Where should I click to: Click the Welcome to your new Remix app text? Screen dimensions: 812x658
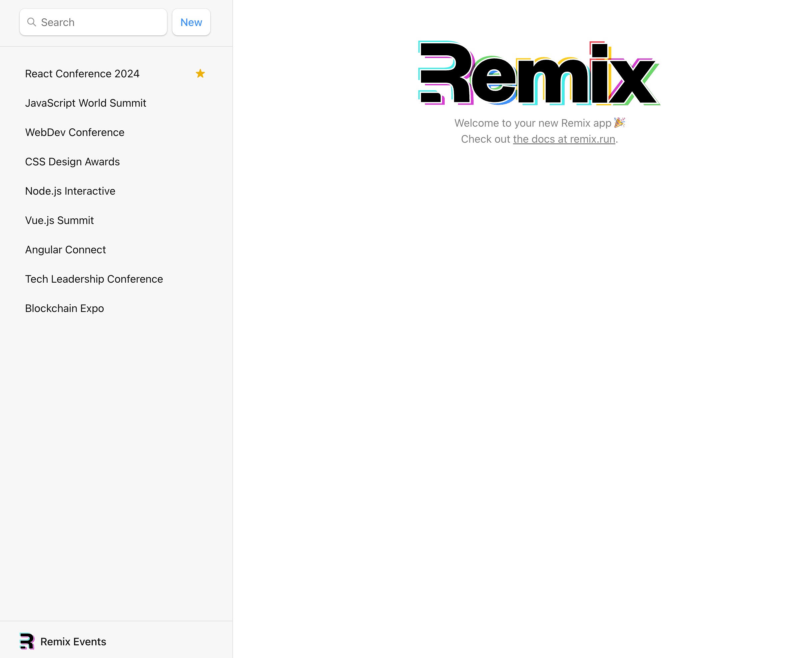click(539, 123)
